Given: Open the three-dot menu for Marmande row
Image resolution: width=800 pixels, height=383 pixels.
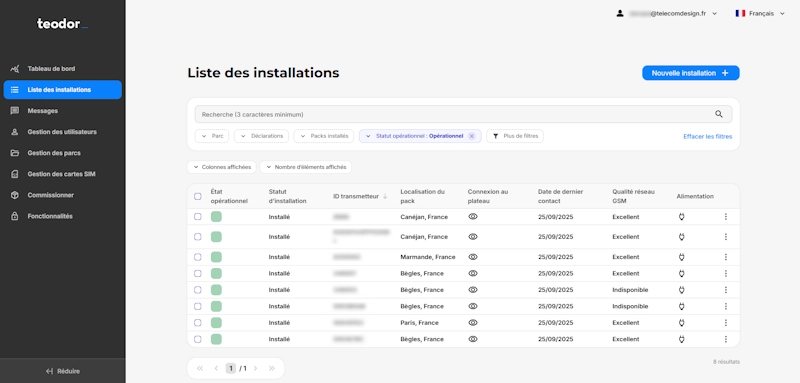Looking at the screenshot, I should [726, 257].
